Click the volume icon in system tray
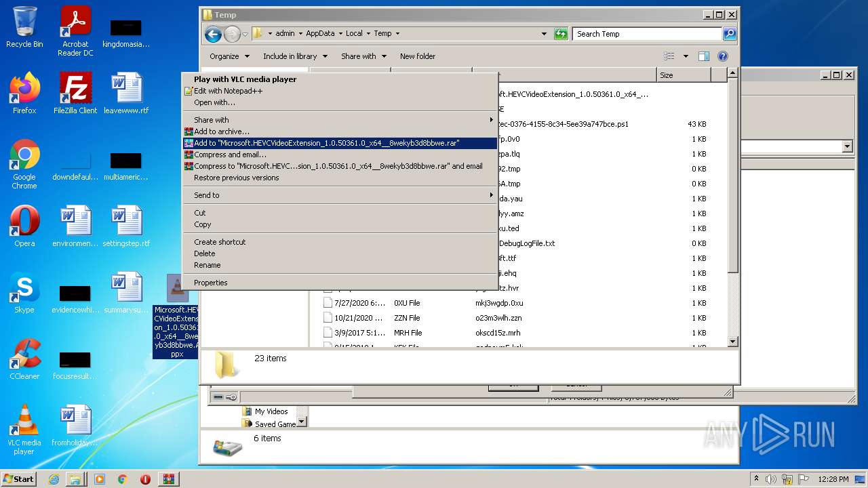 click(x=771, y=479)
